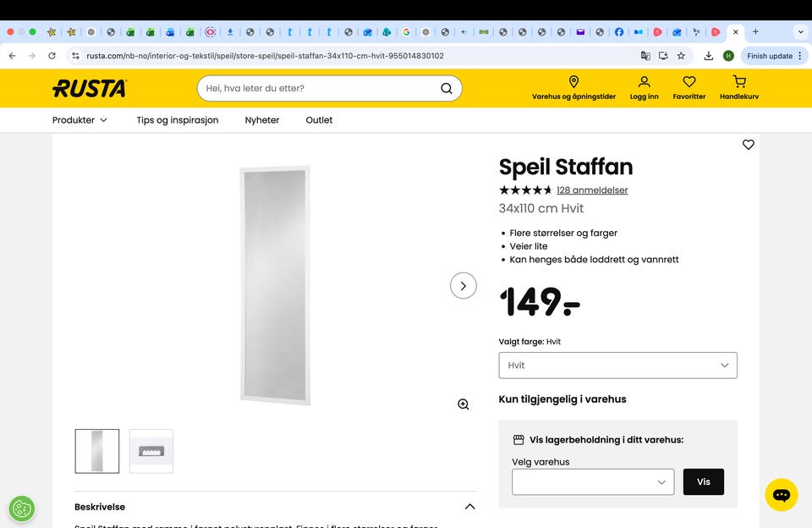Open the Hvit color dropdown
Viewport: 812px width, 528px height.
(617, 366)
